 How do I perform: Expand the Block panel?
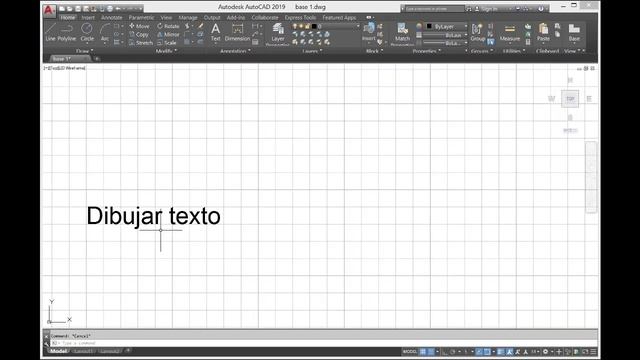pyautogui.click(x=374, y=51)
